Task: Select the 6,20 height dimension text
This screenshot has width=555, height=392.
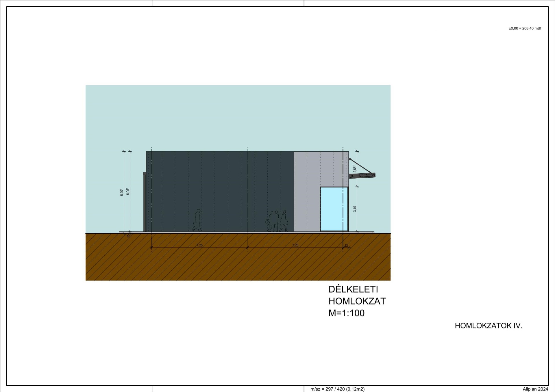Action: click(x=122, y=192)
